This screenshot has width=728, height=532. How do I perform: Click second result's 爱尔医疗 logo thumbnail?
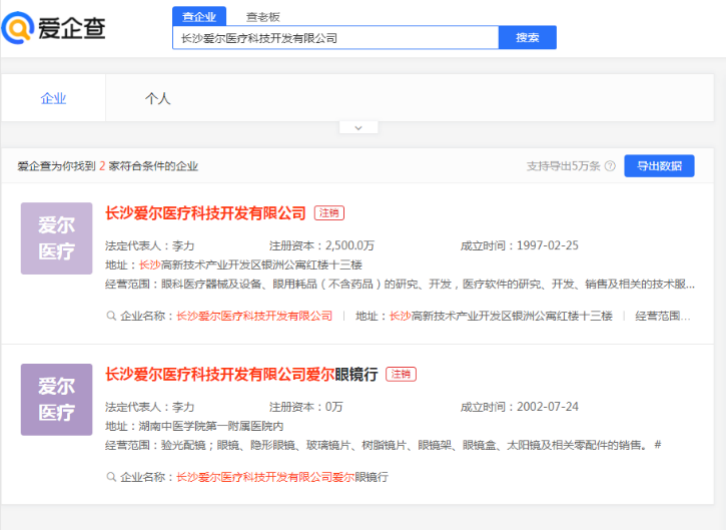[x=57, y=400]
